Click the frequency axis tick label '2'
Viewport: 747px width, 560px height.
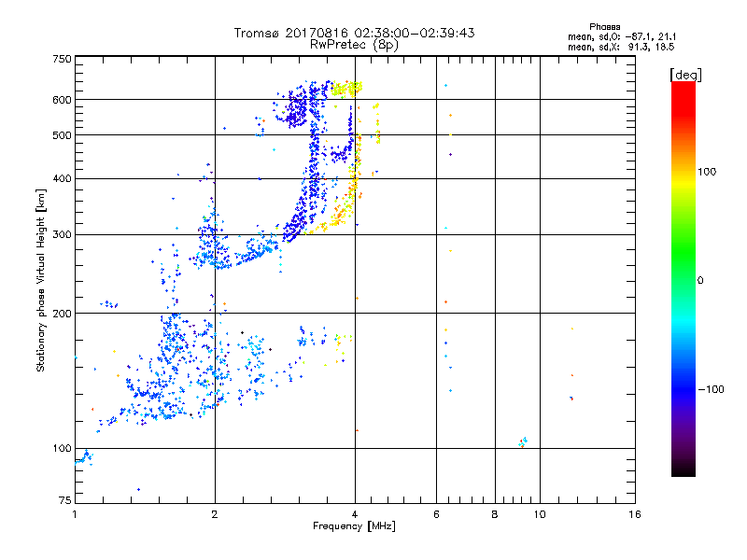[215, 514]
